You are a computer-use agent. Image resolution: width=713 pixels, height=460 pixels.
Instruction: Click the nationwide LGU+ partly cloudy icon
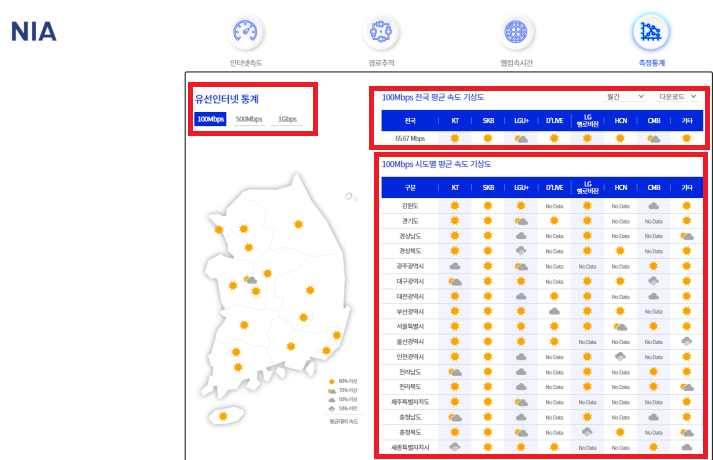521,139
